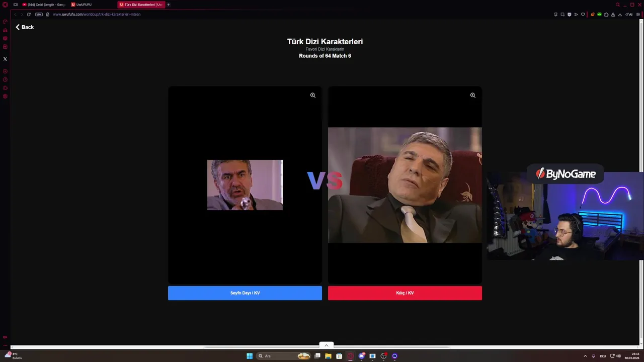Select the Türk Dizi Karakterleri tab
Screen dimensions: 644x362
140,5
